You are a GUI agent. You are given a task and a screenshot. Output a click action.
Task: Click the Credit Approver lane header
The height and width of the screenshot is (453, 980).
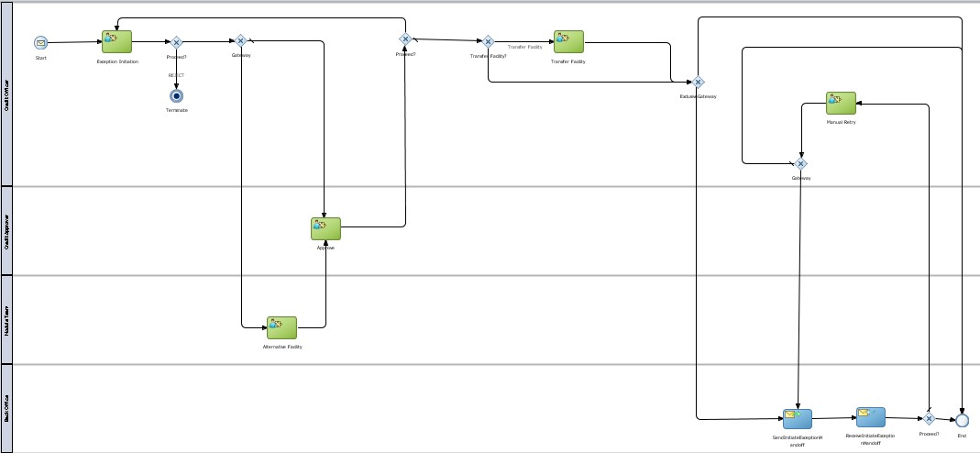point(6,230)
